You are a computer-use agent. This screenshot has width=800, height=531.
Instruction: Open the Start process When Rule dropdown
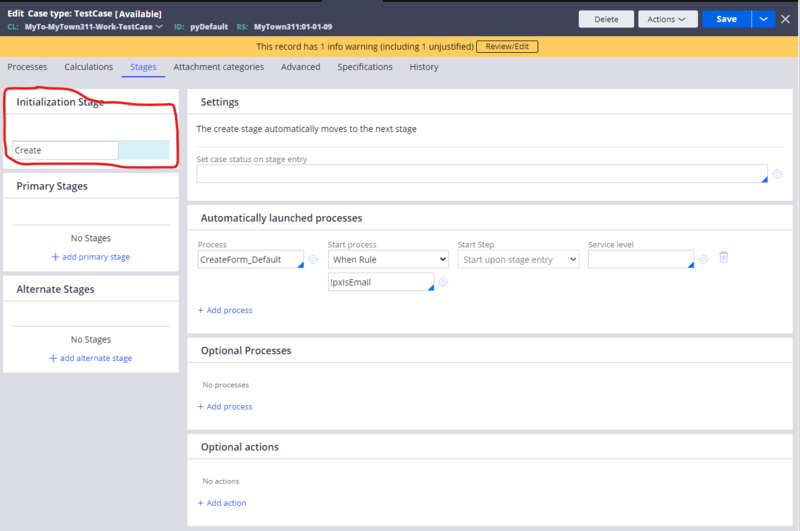388,259
